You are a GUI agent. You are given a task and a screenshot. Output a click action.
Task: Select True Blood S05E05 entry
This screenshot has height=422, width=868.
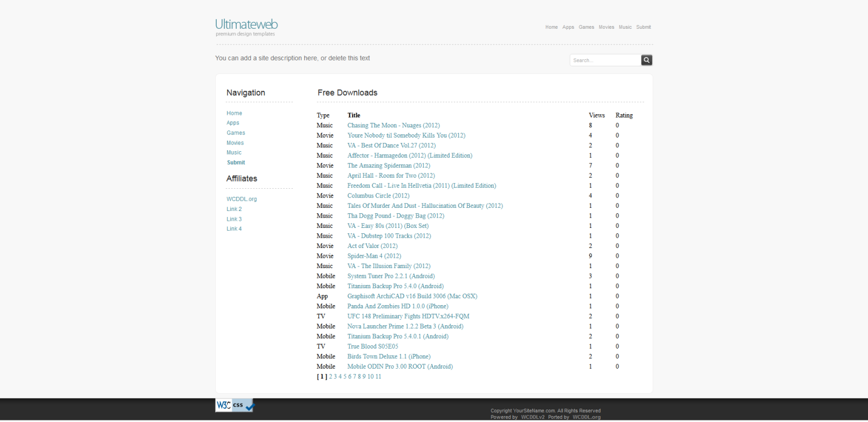click(x=373, y=346)
